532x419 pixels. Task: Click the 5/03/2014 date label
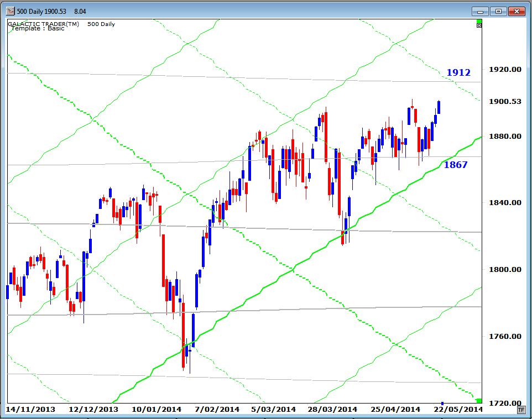(x=273, y=410)
